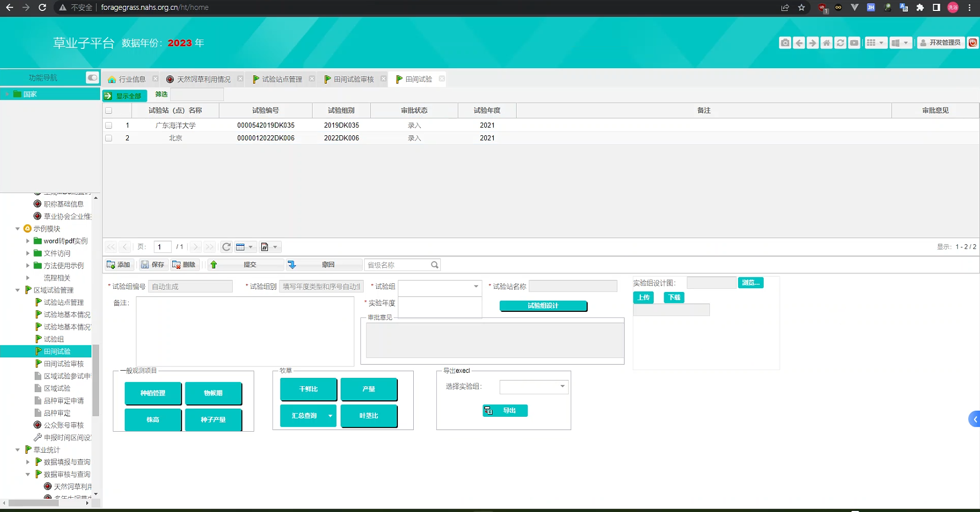The width and height of the screenshot is (980, 512).
Task: Click the 导出 export button
Action: (x=505, y=411)
